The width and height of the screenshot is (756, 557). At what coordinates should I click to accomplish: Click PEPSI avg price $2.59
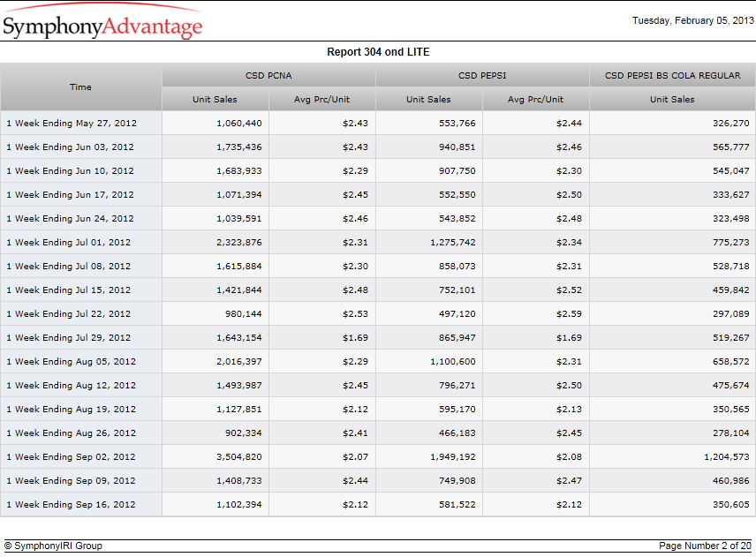click(569, 313)
